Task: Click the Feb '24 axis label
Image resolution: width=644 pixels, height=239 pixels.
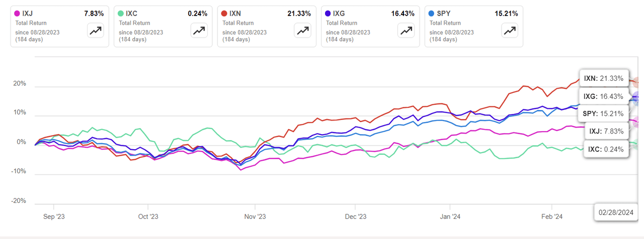Action: 552,217
